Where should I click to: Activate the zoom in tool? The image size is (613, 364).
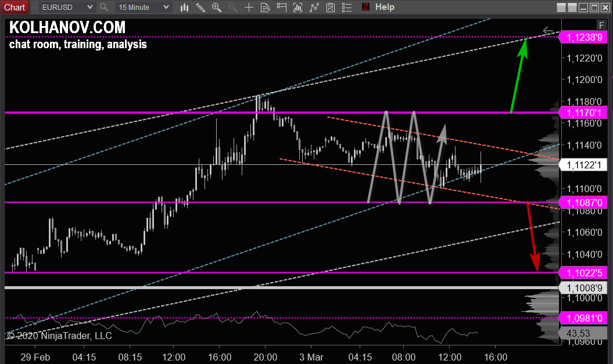217,7
